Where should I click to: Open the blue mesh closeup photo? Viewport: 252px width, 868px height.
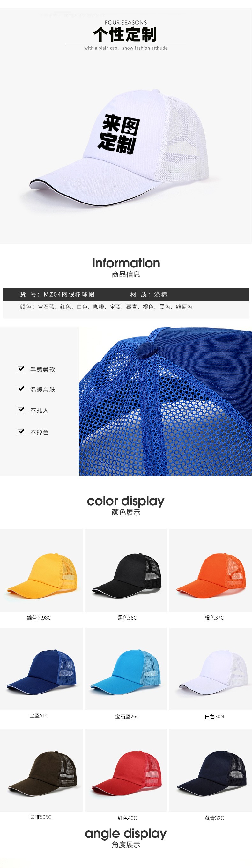[x=165, y=401]
